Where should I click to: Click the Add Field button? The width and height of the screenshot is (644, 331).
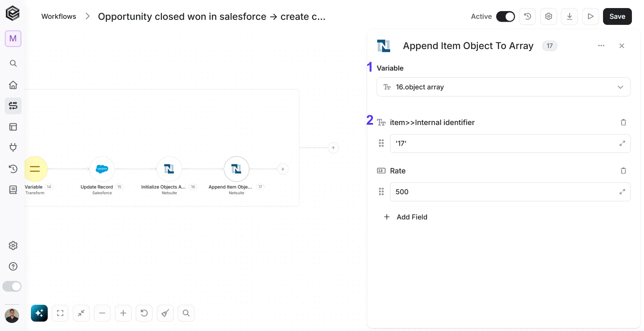pyautogui.click(x=405, y=217)
